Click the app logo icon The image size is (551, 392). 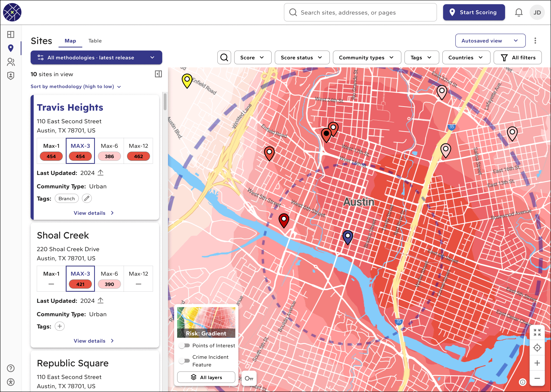pyautogui.click(x=12, y=12)
